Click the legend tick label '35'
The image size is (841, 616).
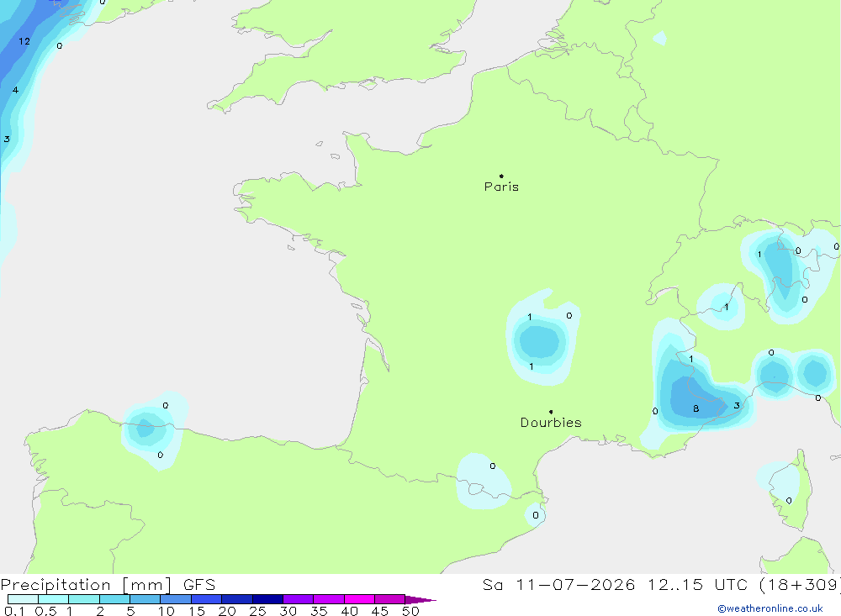(x=319, y=611)
